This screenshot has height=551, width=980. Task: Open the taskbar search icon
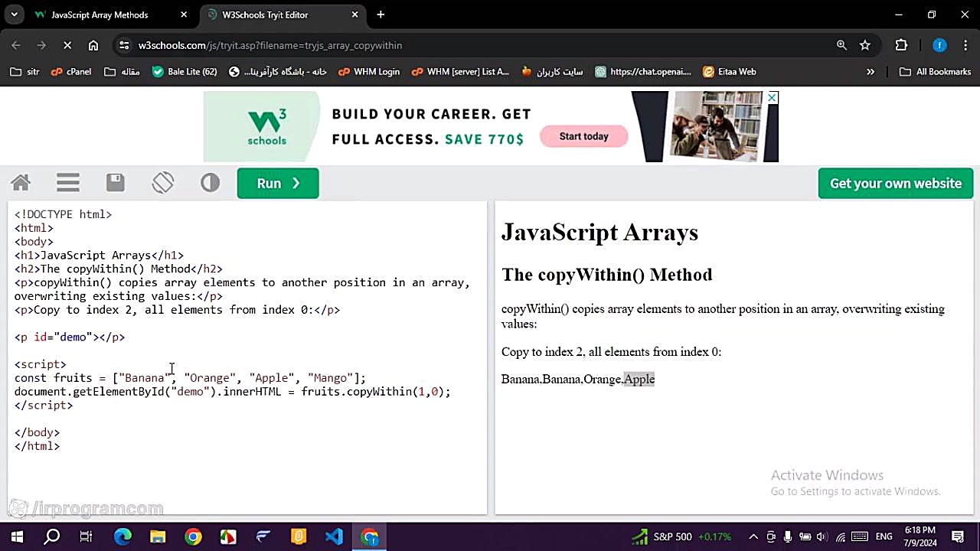[x=52, y=536]
